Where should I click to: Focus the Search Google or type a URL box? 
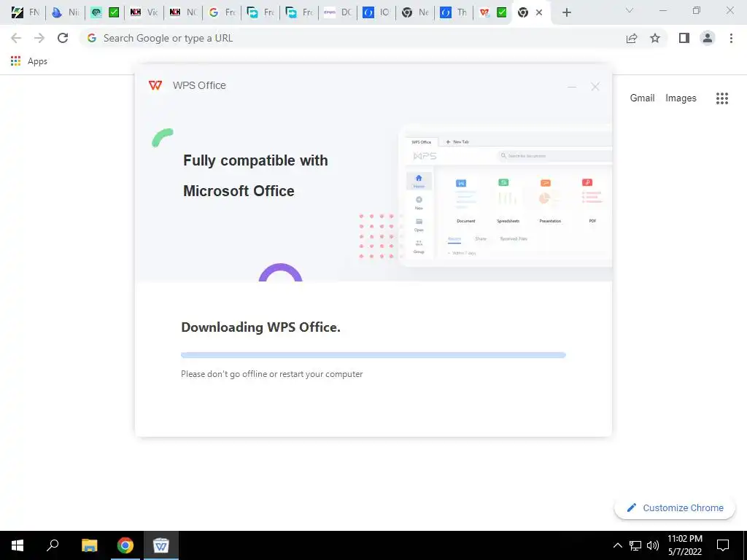[x=352, y=38]
